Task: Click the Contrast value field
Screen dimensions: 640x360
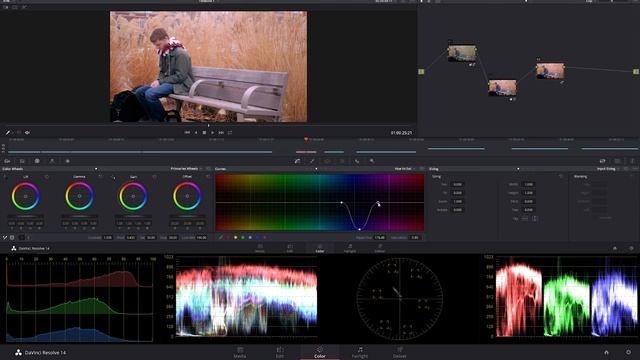Action: click(108, 237)
